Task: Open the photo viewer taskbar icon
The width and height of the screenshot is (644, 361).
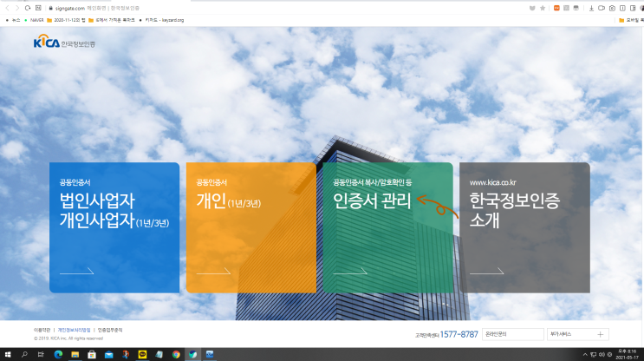Action: (210, 354)
